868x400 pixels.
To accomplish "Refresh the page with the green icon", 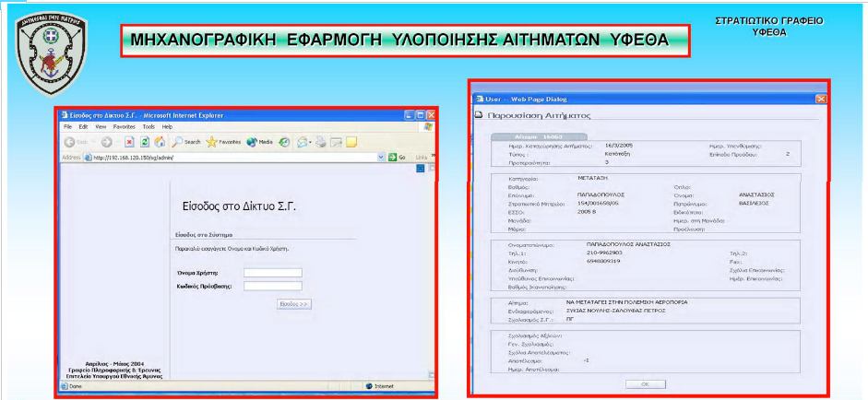I will [145, 142].
